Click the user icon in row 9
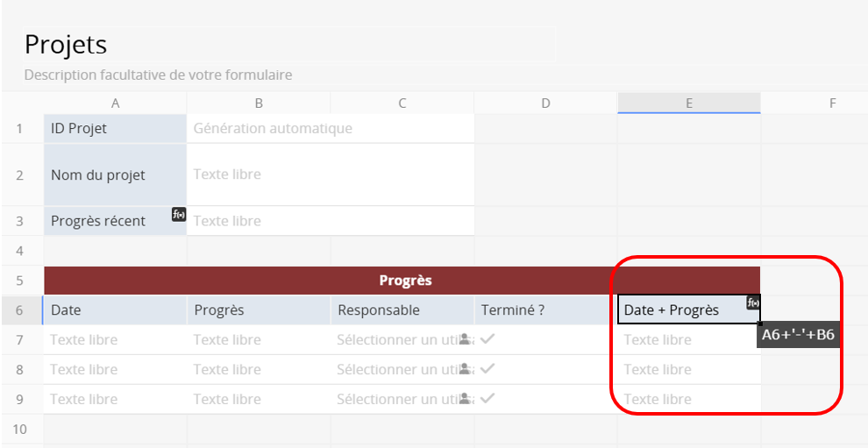The height and width of the screenshot is (448, 868). click(x=465, y=400)
